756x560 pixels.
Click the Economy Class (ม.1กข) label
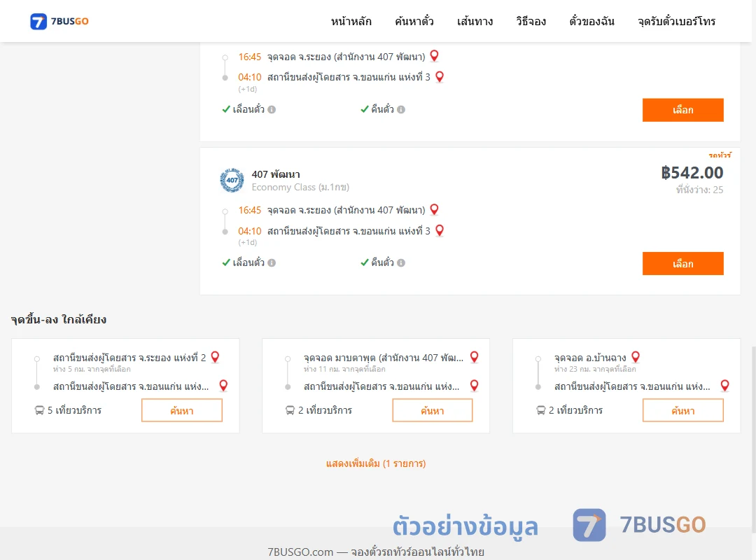(x=300, y=187)
